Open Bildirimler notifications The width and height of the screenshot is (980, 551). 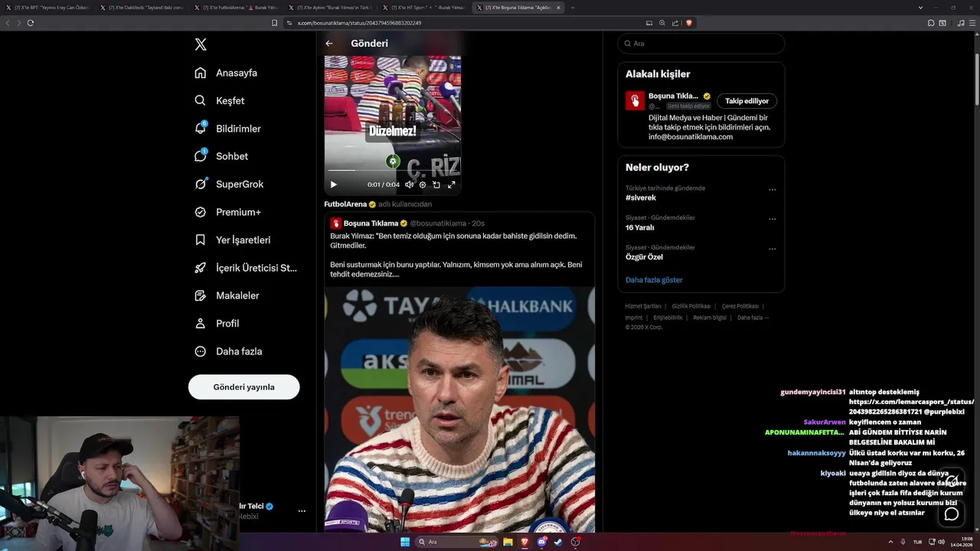pos(227,129)
